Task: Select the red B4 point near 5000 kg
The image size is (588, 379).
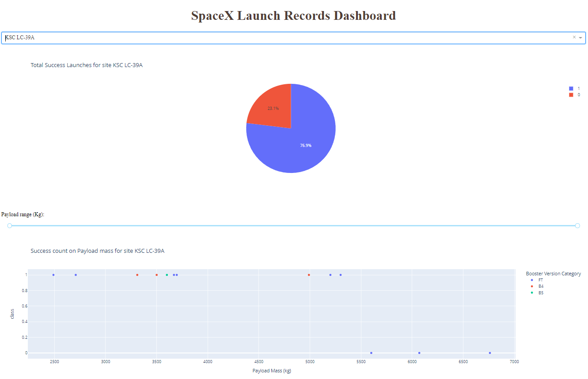Action: pos(309,275)
